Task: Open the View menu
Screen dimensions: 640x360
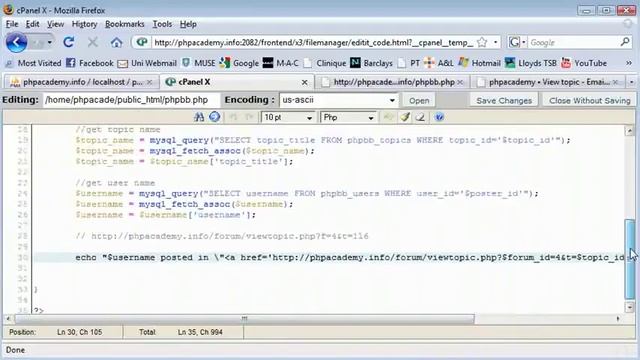Action: pyautogui.click(x=55, y=24)
